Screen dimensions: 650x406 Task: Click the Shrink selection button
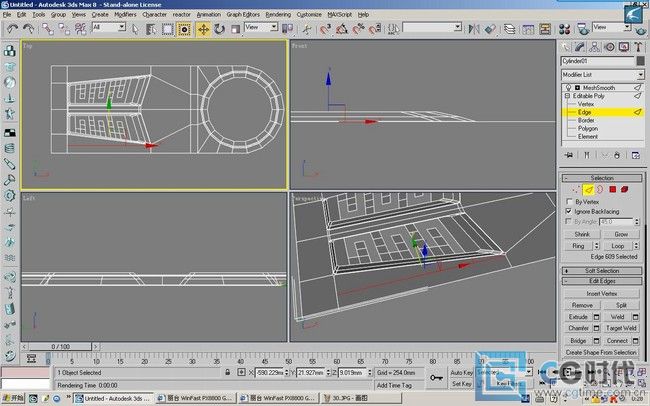click(x=582, y=234)
